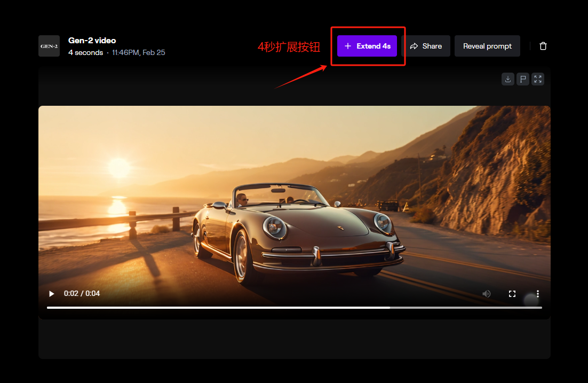
Task: Seek on the video progress bar
Action: coord(295,308)
